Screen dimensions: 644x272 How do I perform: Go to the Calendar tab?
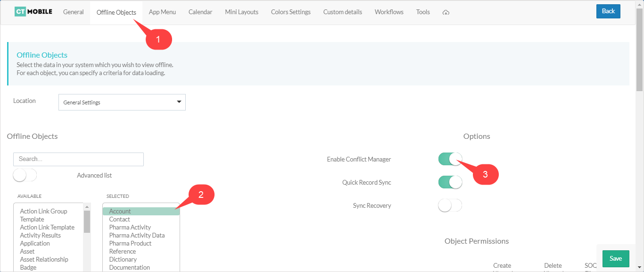200,12
